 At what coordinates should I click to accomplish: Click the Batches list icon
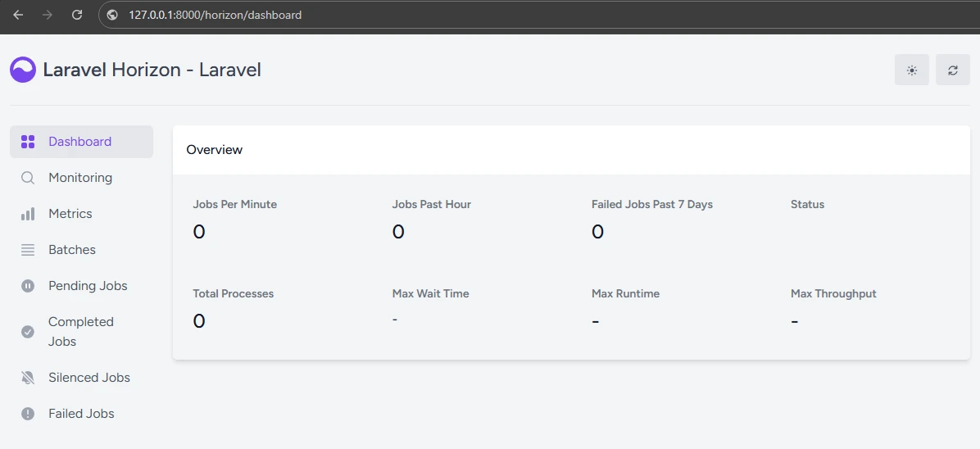point(28,250)
